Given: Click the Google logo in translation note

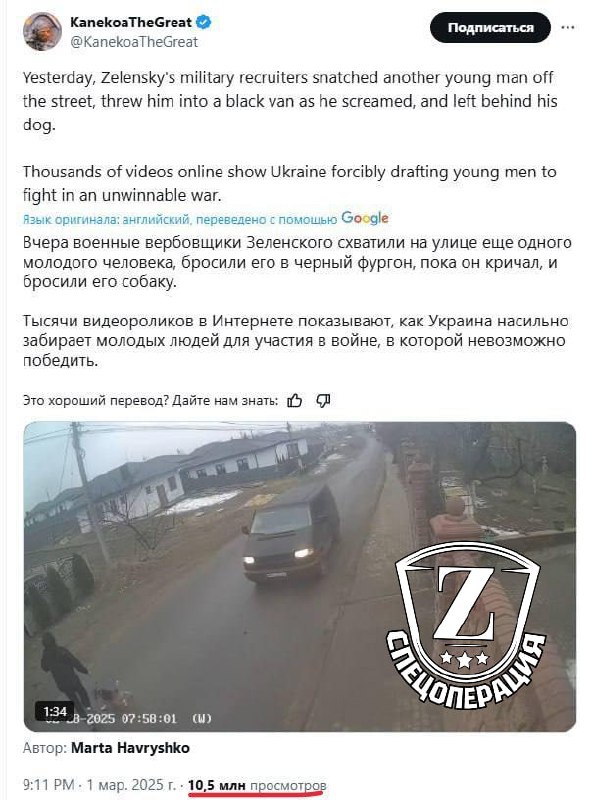Looking at the screenshot, I should tap(365, 218).
